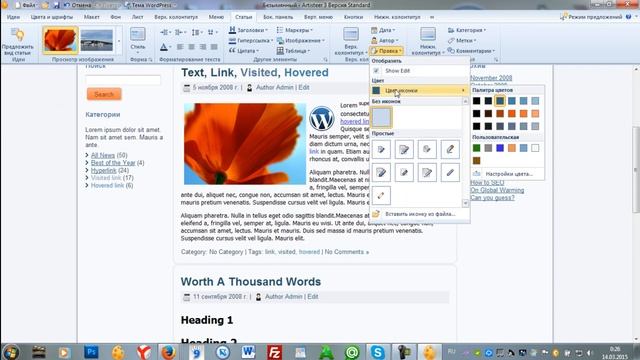This screenshot has width=640, height=360.
Task: Click the Save floppy icon in title bar
Action: [56, 5]
